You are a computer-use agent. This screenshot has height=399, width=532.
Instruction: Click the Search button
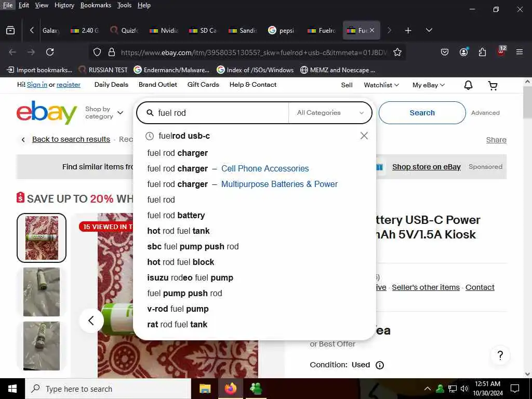pos(422,113)
